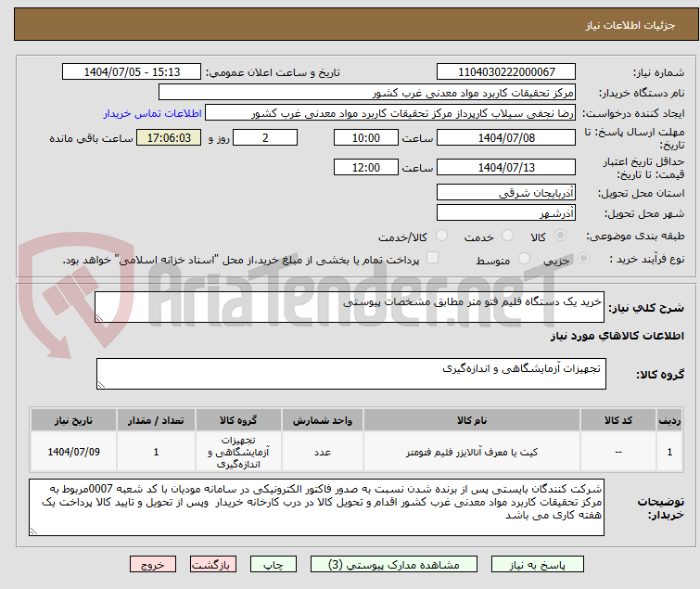Click the province field آذربایجان شرقی
The width and height of the screenshot is (700, 589).
pos(506,192)
